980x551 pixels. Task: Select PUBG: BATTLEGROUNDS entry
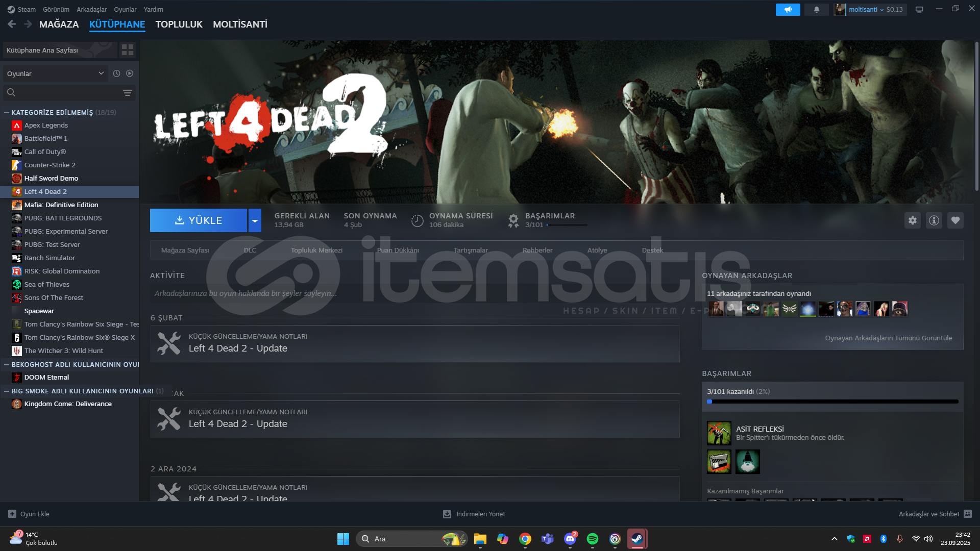coord(69,218)
